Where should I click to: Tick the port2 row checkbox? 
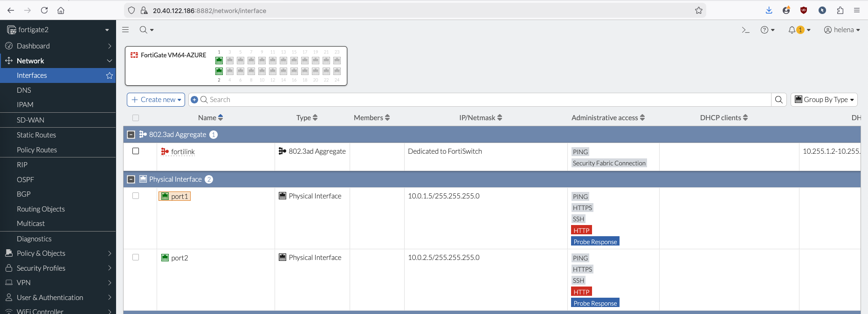[136, 257]
